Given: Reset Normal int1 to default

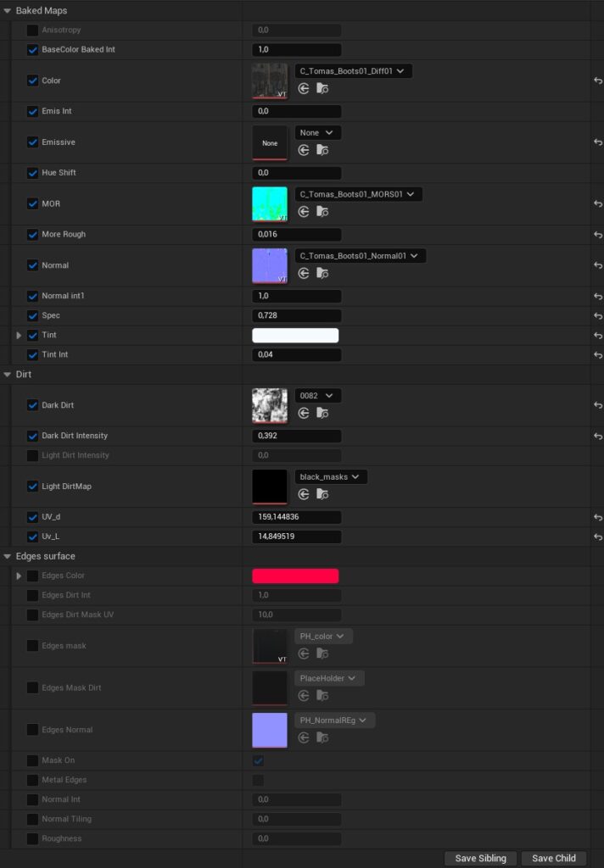Looking at the screenshot, I should pos(598,296).
